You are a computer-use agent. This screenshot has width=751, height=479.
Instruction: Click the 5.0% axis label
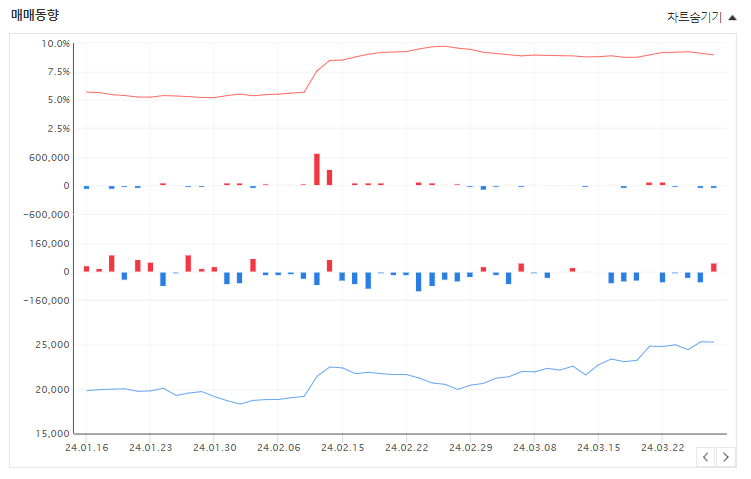pos(58,100)
